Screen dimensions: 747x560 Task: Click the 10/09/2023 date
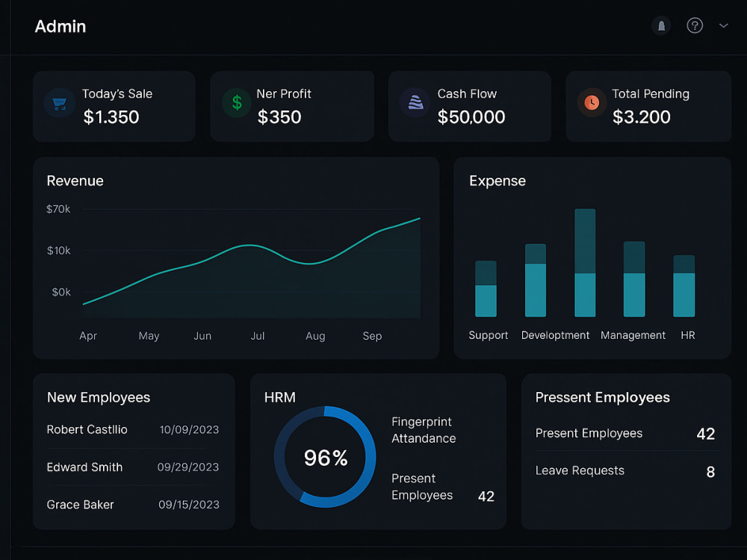tap(189, 430)
